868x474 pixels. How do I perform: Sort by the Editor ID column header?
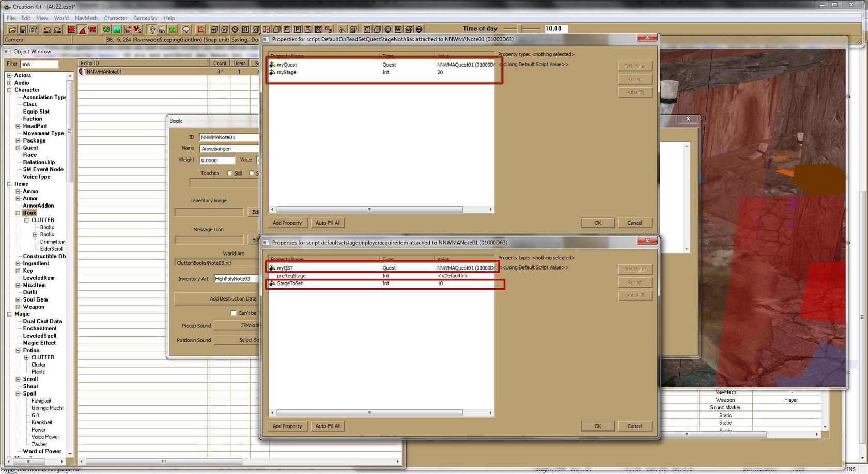[143, 64]
